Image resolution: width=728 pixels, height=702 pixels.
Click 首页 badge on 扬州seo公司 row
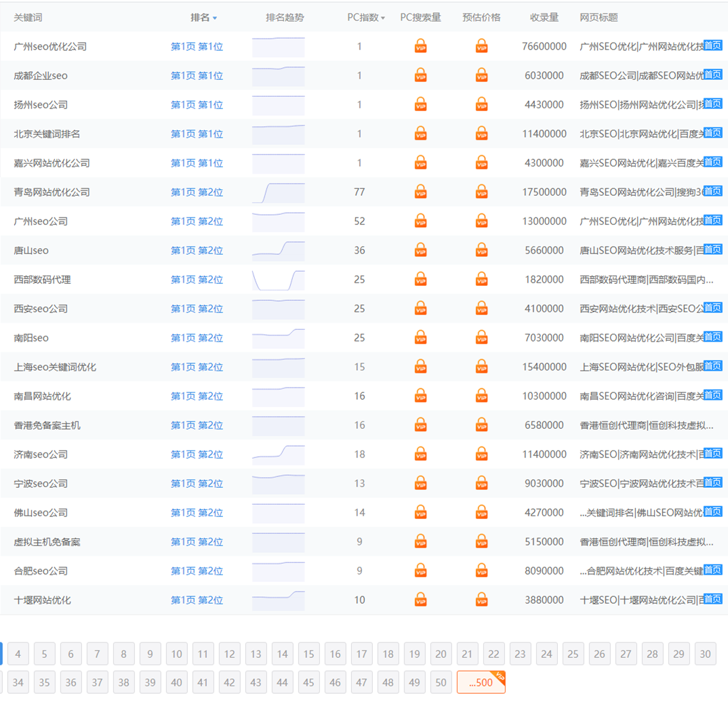click(712, 104)
